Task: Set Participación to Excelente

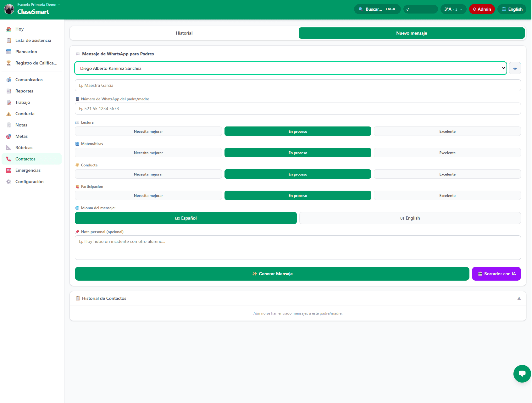Action: 447,195
